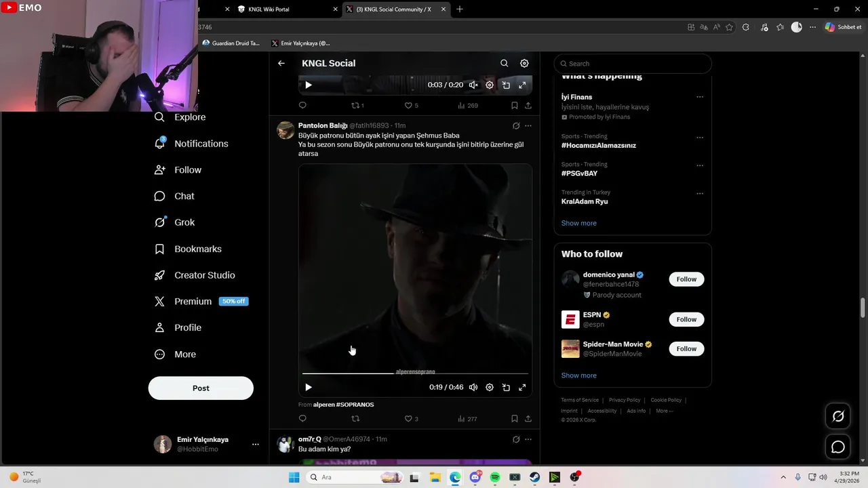The width and height of the screenshot is (868, 488).
Task: Toggle picture-in-picture on top video
Action: point(506,85)
